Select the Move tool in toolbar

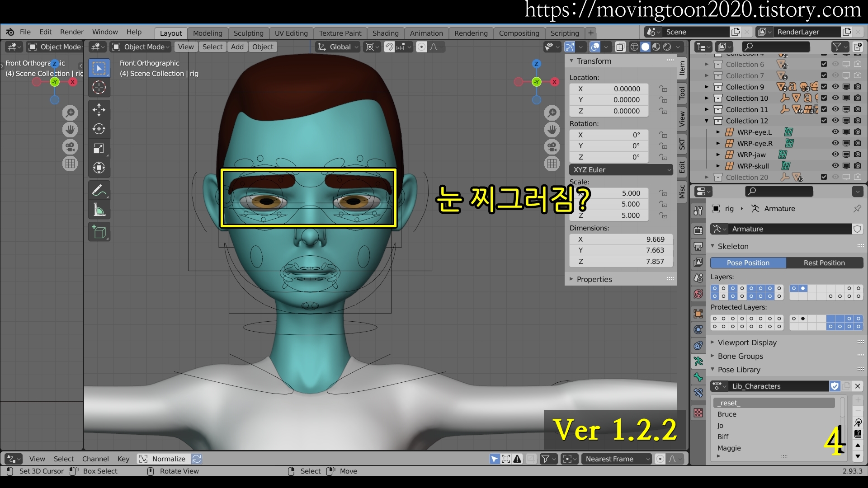tap(99, 110)
